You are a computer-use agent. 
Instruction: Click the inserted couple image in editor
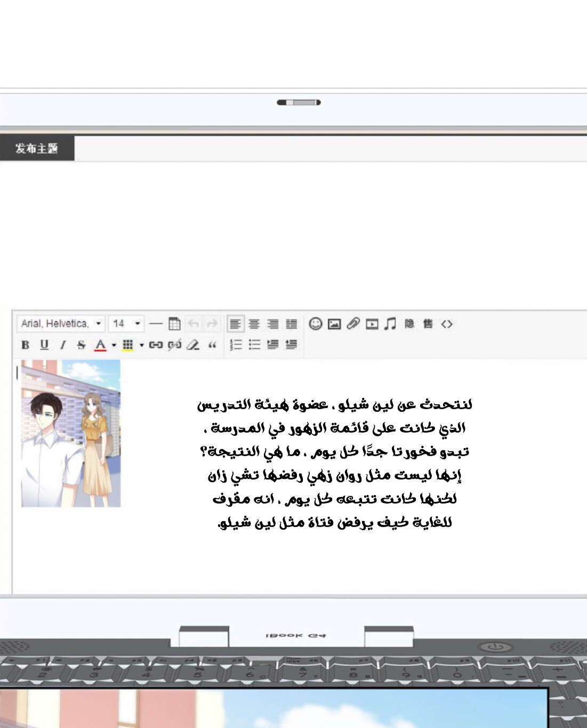tap(71, 434)
